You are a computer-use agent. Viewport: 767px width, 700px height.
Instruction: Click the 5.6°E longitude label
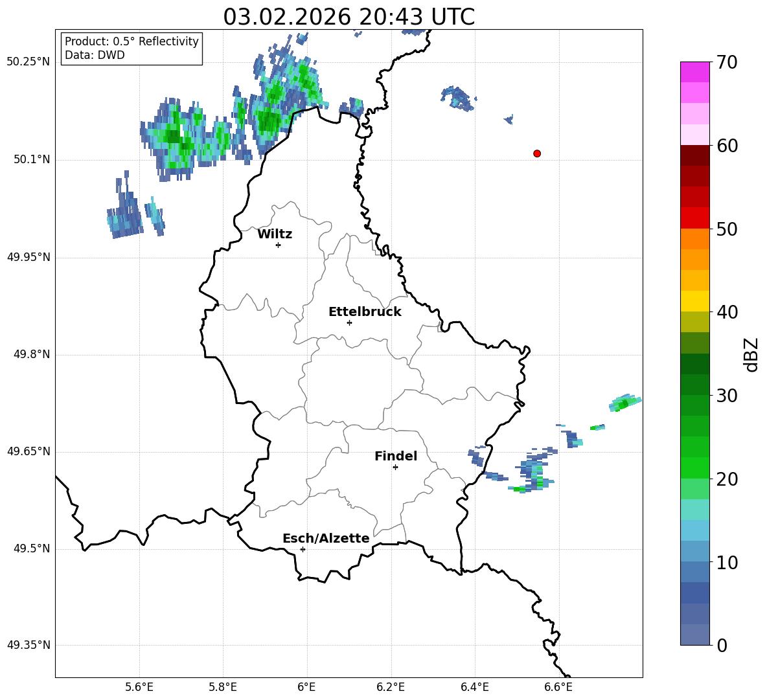pyautogui.click(x=139, y=688)
